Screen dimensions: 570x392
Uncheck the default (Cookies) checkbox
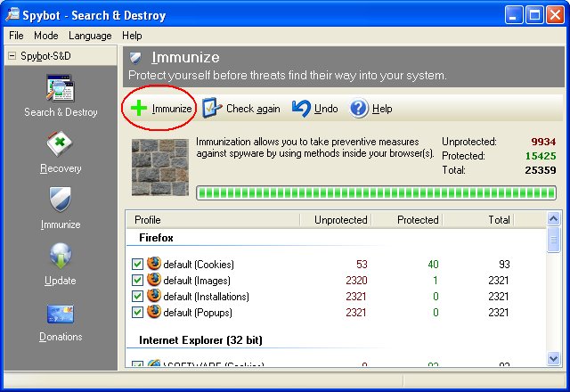(137, 264)
